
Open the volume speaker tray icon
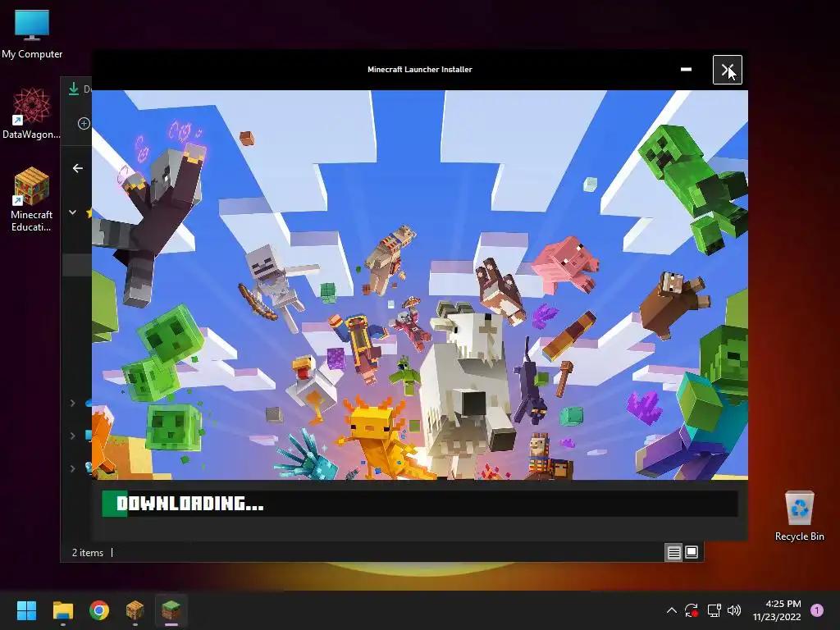point(734,610)
